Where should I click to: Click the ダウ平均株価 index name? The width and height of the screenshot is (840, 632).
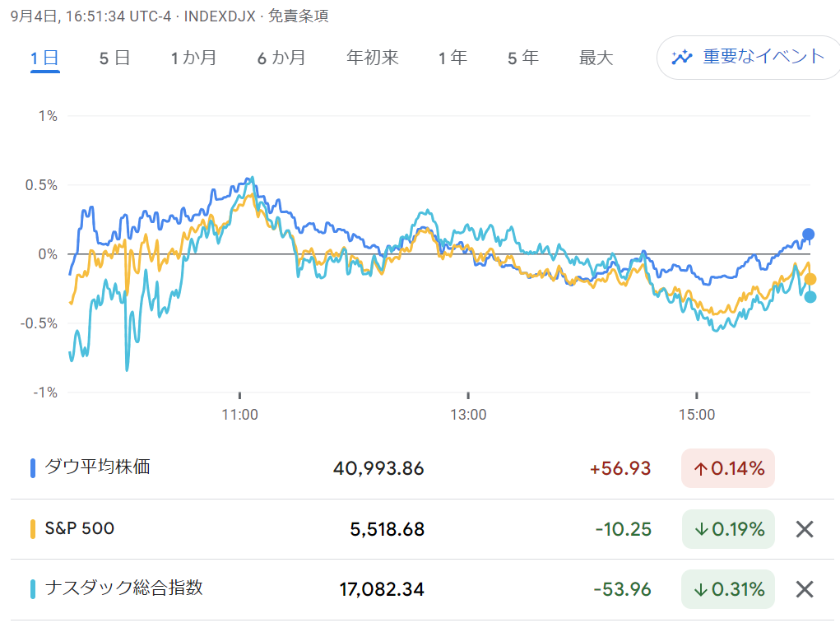coord(98,467)
